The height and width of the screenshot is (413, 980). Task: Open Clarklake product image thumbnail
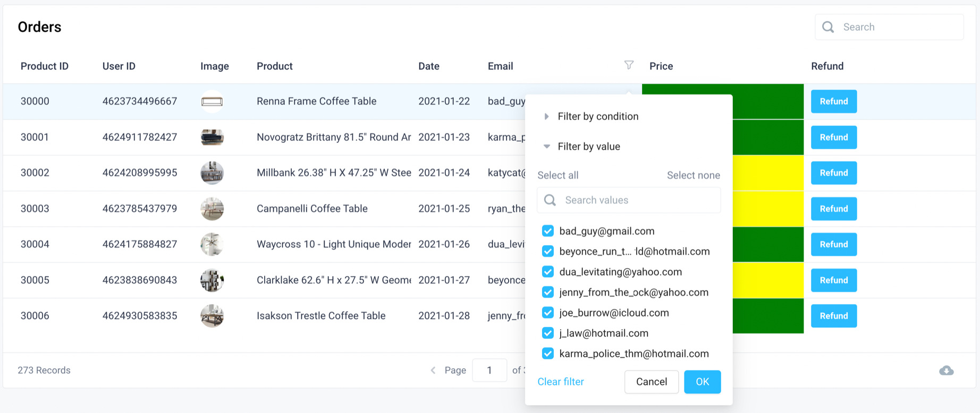click(212, 280)
